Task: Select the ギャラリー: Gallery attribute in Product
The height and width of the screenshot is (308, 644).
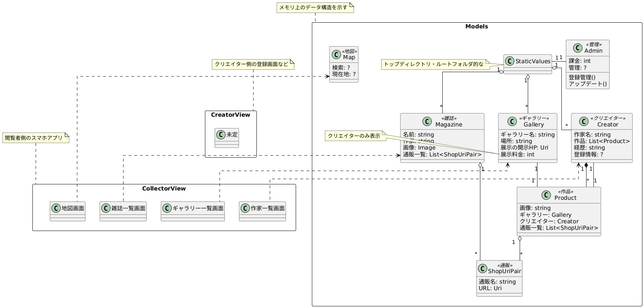Action: click(x=546, y=214)
